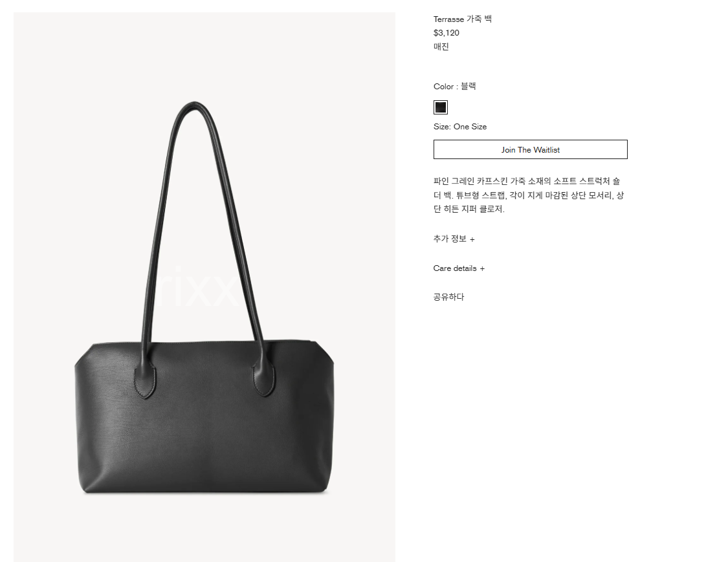The width and height of the screenshot is (728, 562).
Task: Click the right strap tab on the bag
Action: (264, 378)
